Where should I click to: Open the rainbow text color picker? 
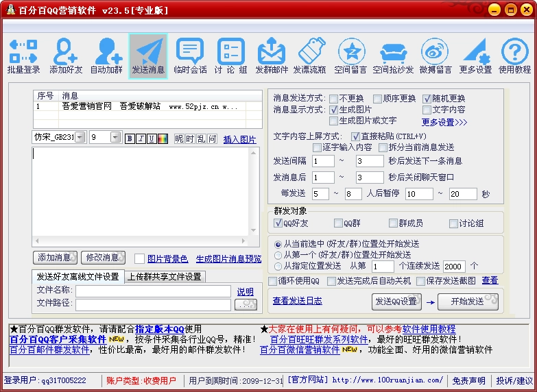(x=163, y=138)
